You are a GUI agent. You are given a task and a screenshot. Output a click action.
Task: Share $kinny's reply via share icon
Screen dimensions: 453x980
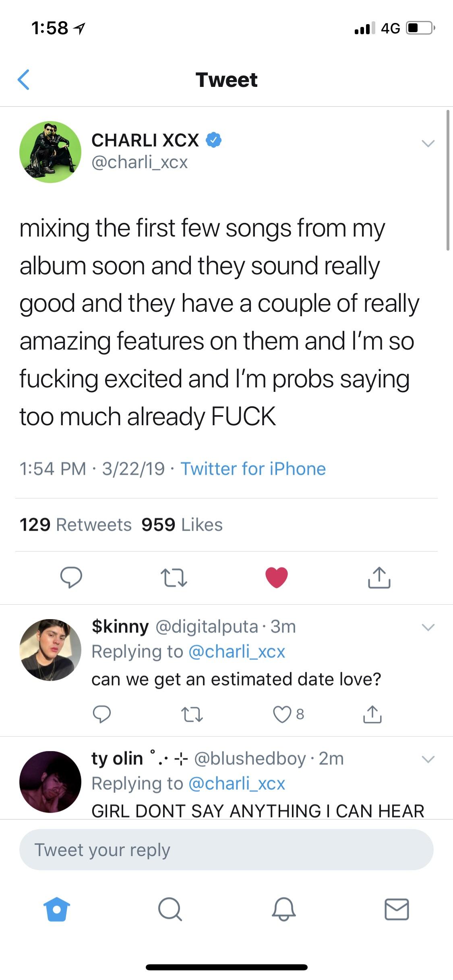372,714
